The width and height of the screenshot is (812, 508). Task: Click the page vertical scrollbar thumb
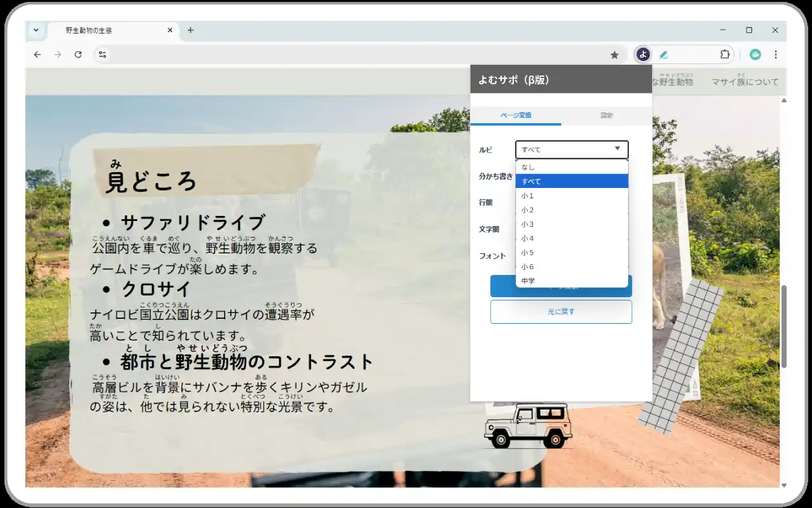(783, 327)
